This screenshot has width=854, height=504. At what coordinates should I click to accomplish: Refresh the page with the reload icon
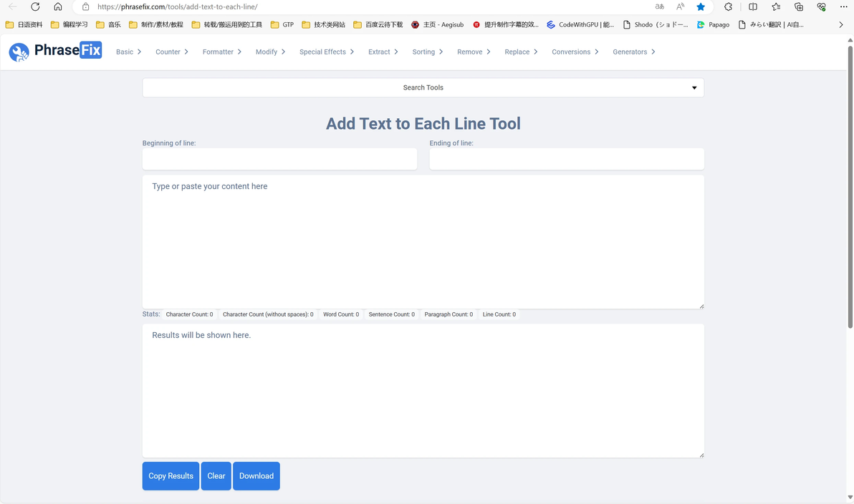[x=35, y=6]
